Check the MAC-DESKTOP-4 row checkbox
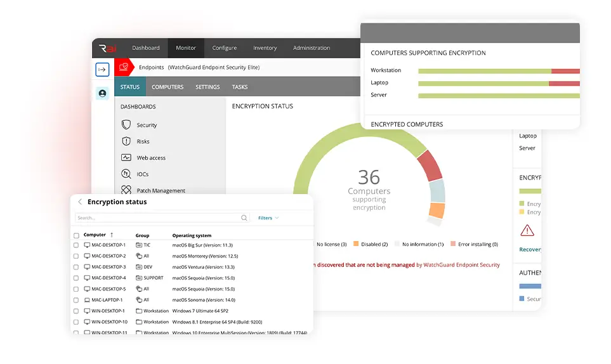The height and width of the screenshot is (364, 611). point(76,278)
